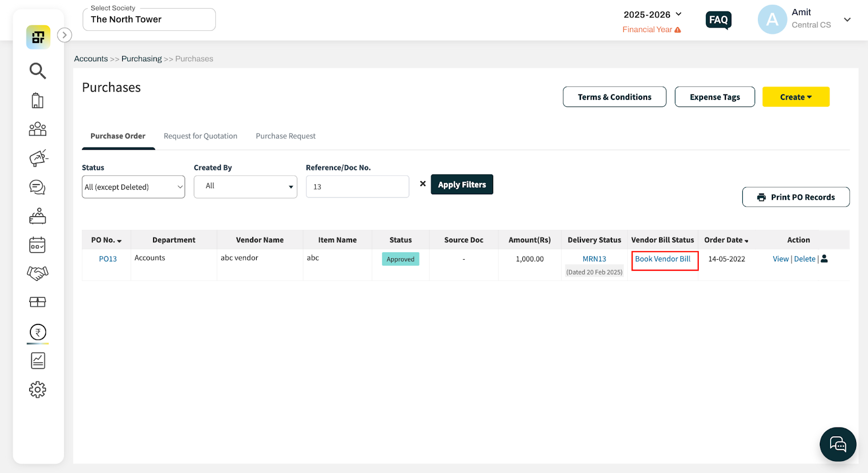Viewport: 868px width, 473px height.
Task: Open the cake events icon in sidebar
Action: tap(37, 216)
